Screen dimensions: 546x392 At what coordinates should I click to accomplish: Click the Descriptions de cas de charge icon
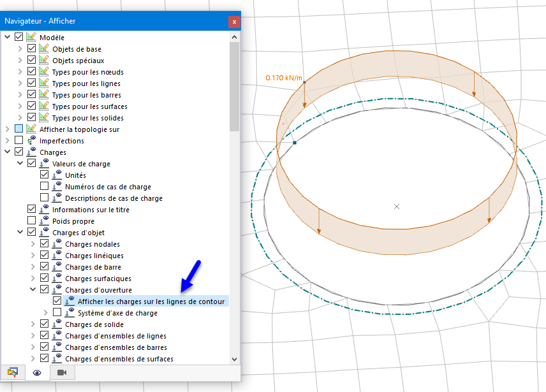[57, 198]
